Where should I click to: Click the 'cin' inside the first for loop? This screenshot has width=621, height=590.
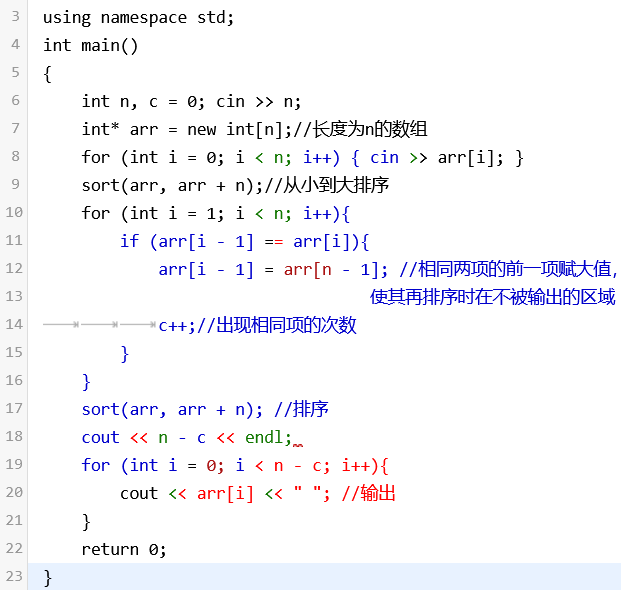pyautogui.click(x=384, y=157)
